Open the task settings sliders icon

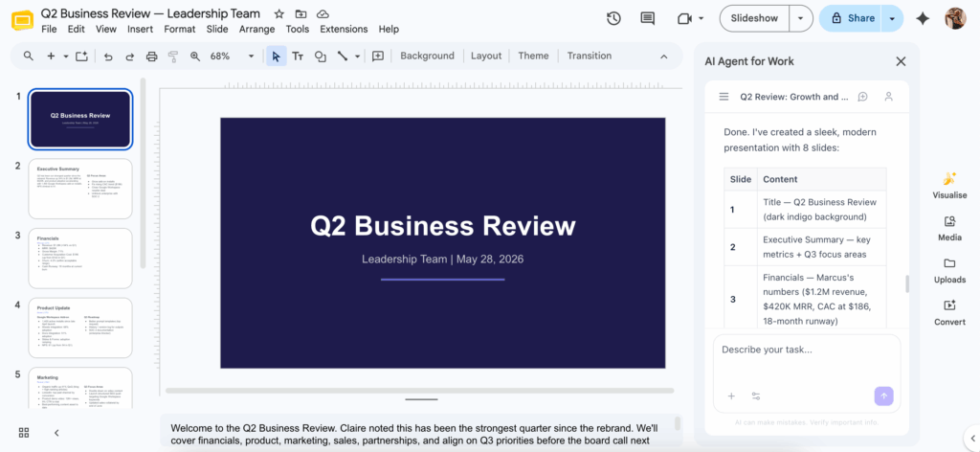click(x=756, y=395)
